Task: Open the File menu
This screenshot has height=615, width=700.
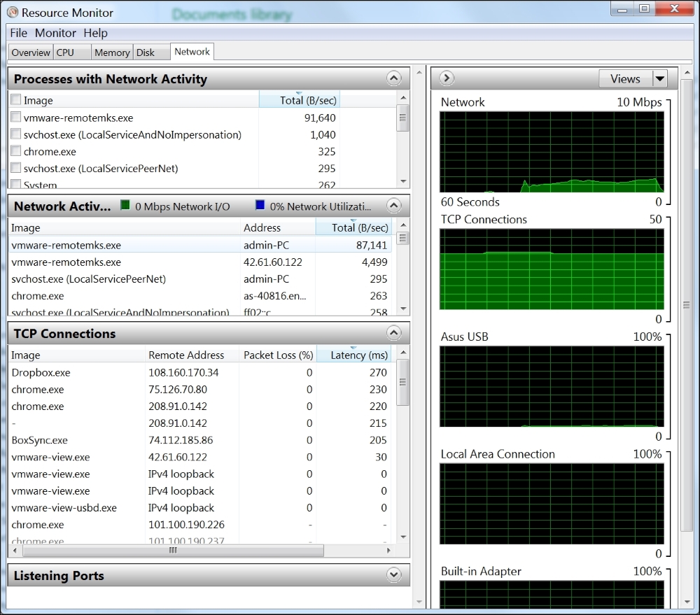Action: tap(19, 33)
